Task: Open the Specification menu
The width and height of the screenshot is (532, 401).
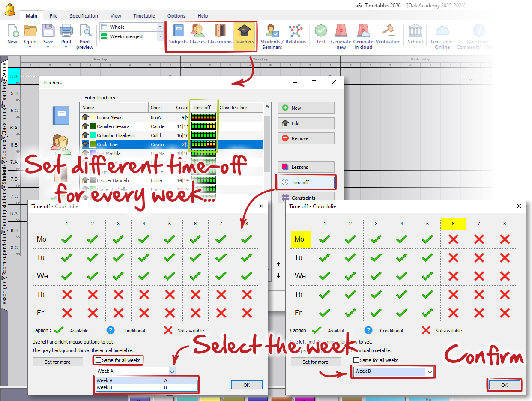Action: (x=84, y=16)
